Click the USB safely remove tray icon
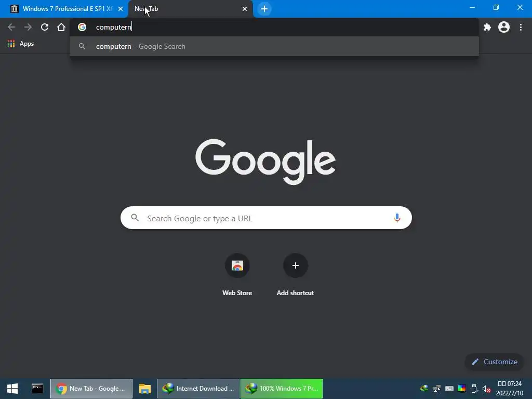 474,389
